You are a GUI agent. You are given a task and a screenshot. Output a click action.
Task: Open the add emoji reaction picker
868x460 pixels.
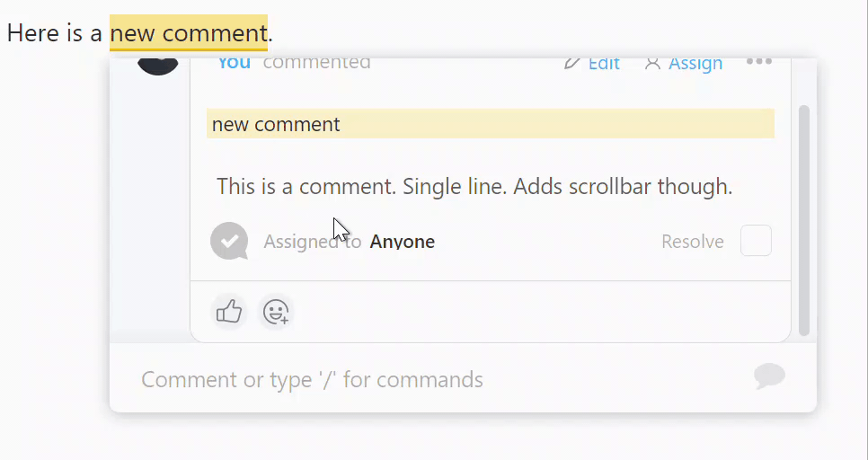point(276,312)
